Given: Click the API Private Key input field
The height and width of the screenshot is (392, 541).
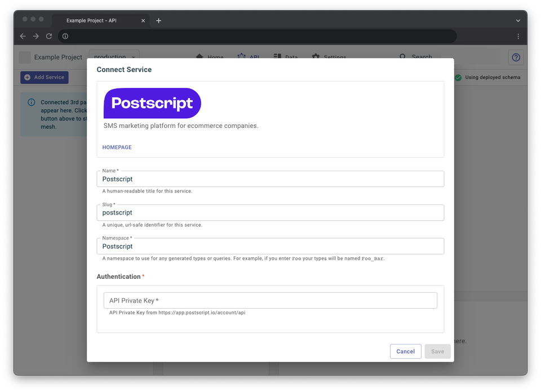Looking at the screenshot, I should coord(269,300).
